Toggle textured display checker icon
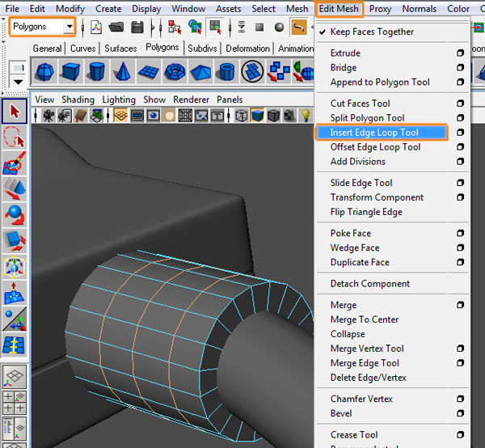This screenshot has width=485, height=448. tap(289, 116)
